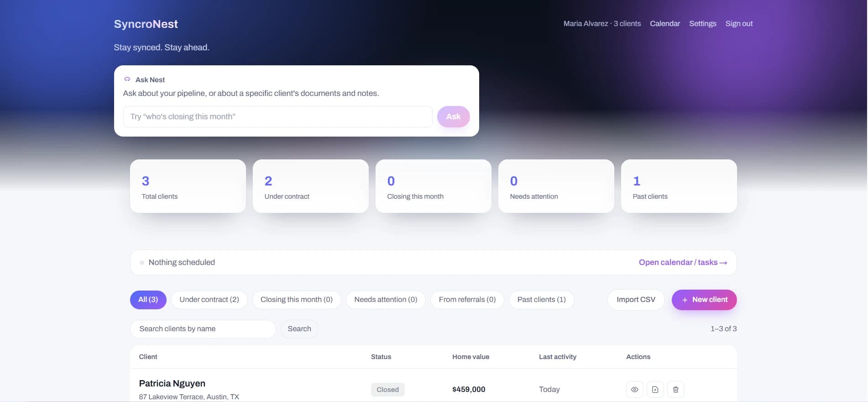The height and width of the screenshot is (402, 868).
Task: Click the Today last activity cell
Action: [549, 390]
